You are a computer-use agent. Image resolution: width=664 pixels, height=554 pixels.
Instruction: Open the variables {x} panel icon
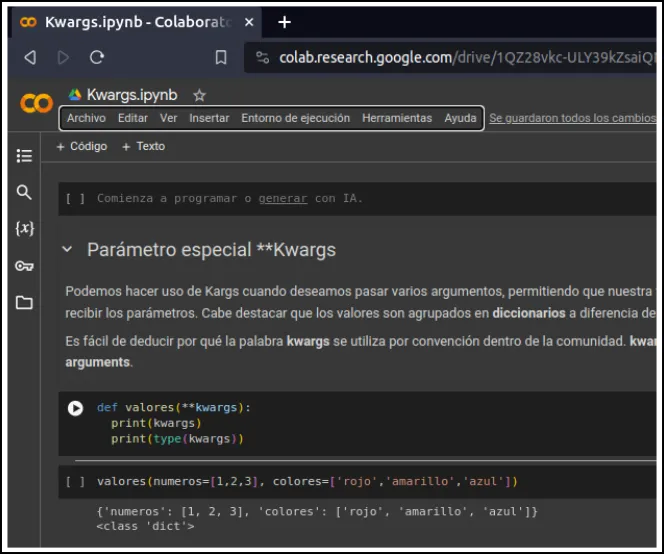(x=24, y=229)
